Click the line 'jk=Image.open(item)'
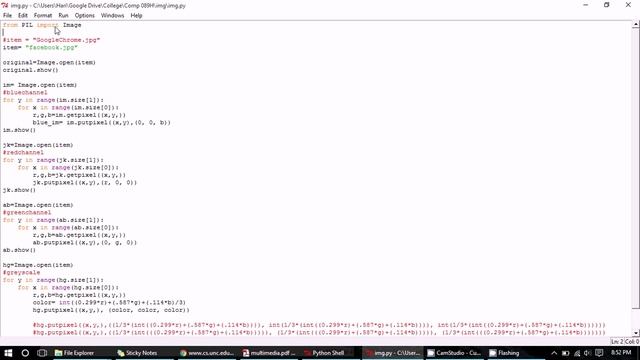Viewport: 640px width, 360px height. coord(38,145)
